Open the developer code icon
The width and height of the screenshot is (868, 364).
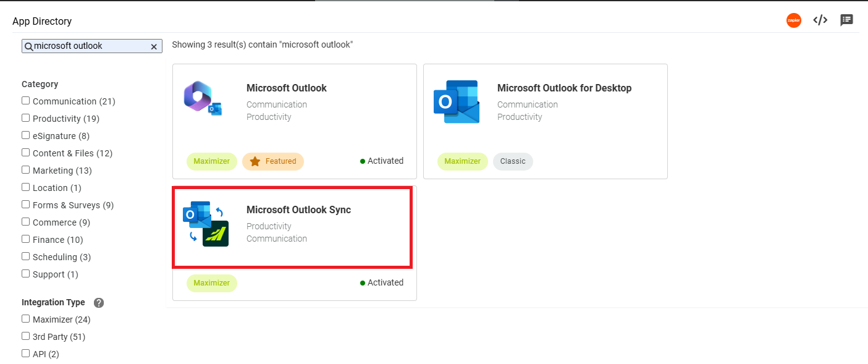tap(820, 20)
